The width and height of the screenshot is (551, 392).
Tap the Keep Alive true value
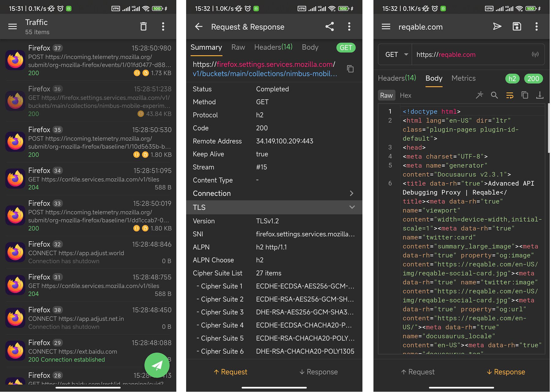point(262,154)
